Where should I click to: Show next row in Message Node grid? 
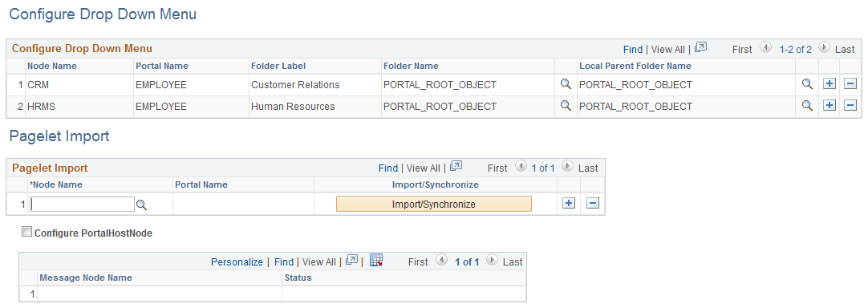point(491,261)
